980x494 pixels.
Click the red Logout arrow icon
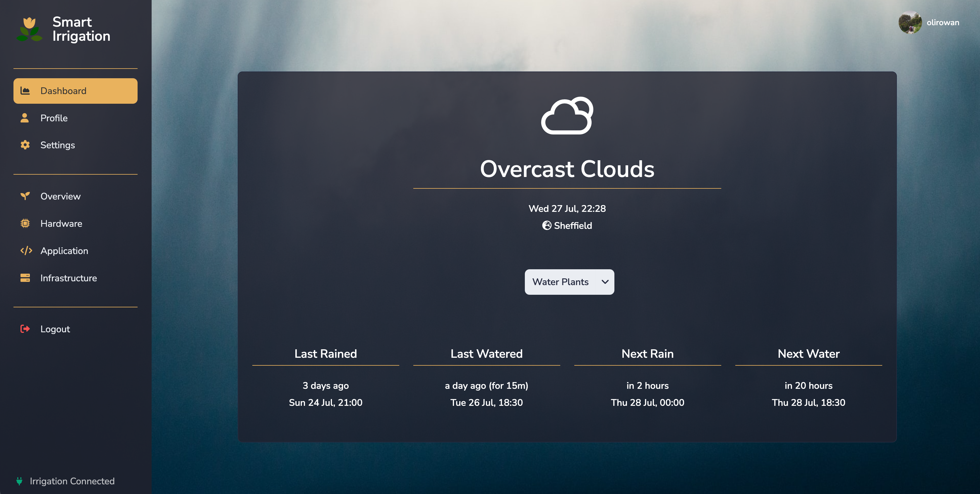coord(25,329)
